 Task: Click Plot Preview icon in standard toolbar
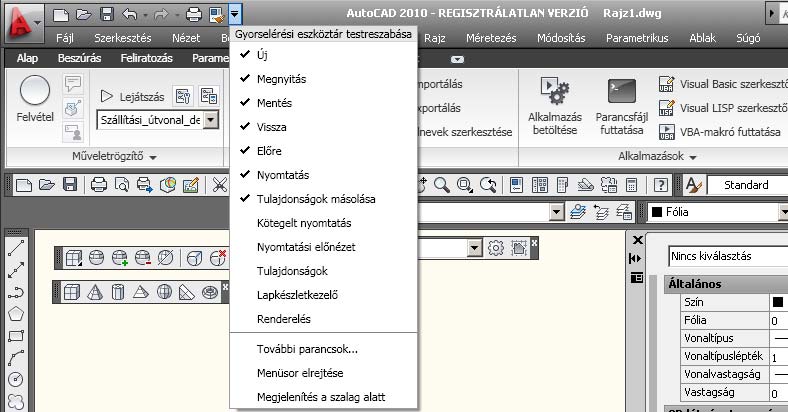click(121, 185)
